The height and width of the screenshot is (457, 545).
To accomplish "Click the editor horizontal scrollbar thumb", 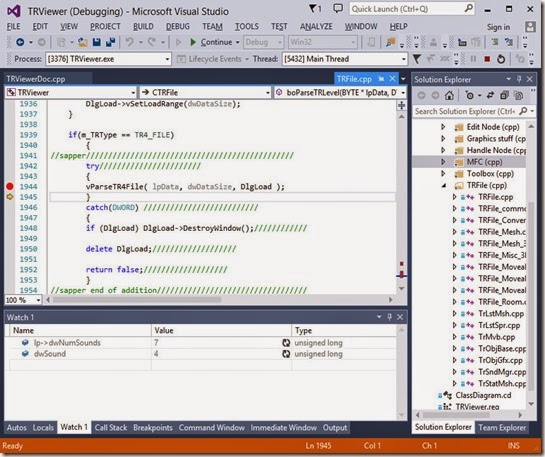I will pyautogui.click(x=137, y=300).
